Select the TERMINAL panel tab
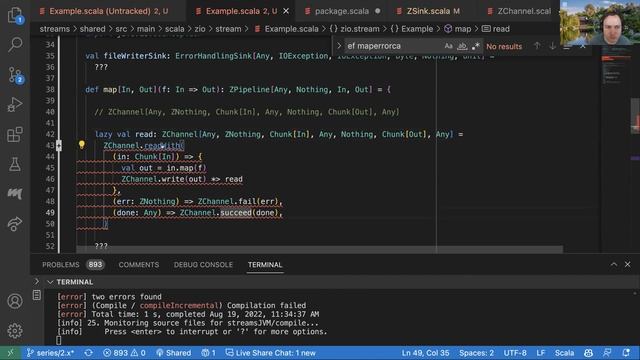Viewport: 640px width, 360px height. 265,264
